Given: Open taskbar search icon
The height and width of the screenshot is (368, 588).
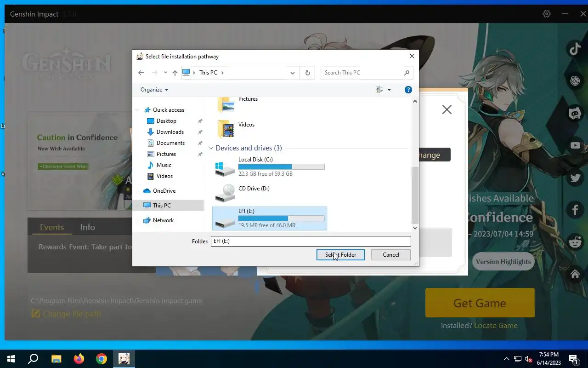Looking at the screenshot, I should (x=33, y=359).
